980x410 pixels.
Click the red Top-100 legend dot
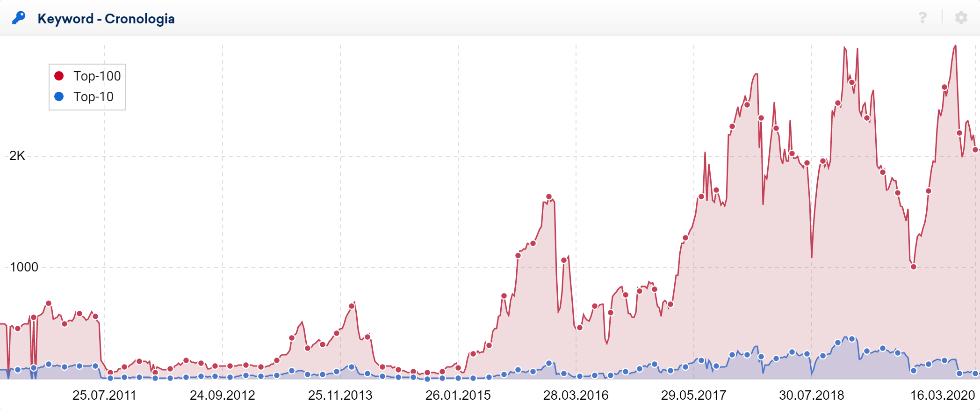pos(59,76)
